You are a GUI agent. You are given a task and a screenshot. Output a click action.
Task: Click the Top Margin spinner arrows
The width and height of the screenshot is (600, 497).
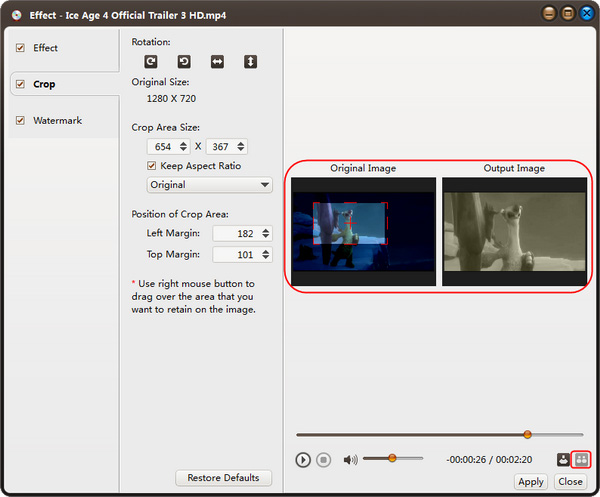pos(265,255)
